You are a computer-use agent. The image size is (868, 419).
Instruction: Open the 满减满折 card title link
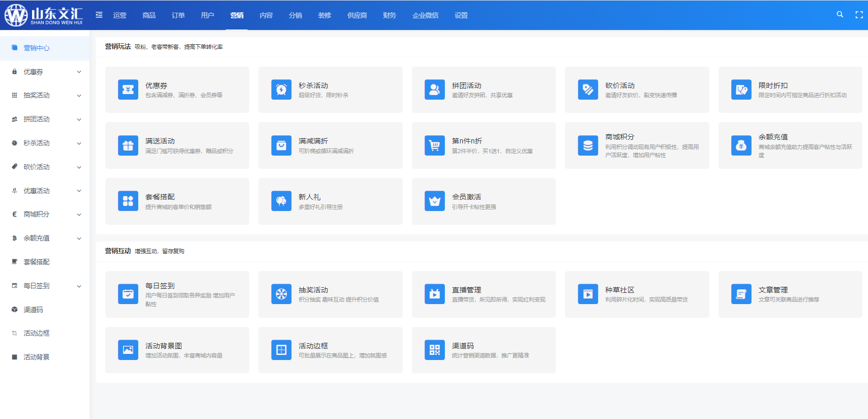(313, 141)
